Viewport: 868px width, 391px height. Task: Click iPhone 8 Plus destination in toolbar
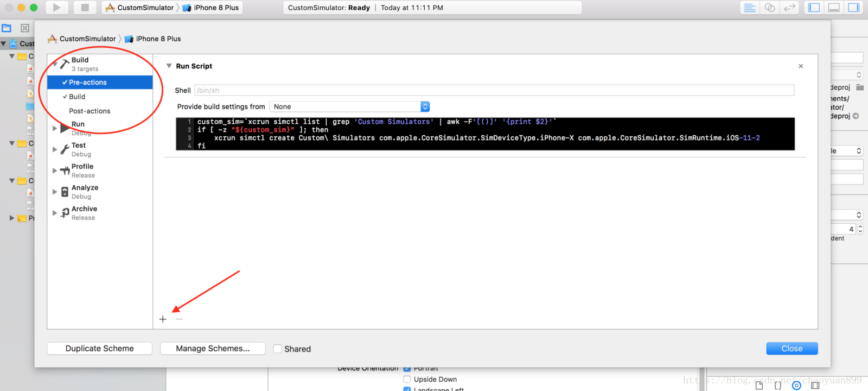(x=211, y=8)
